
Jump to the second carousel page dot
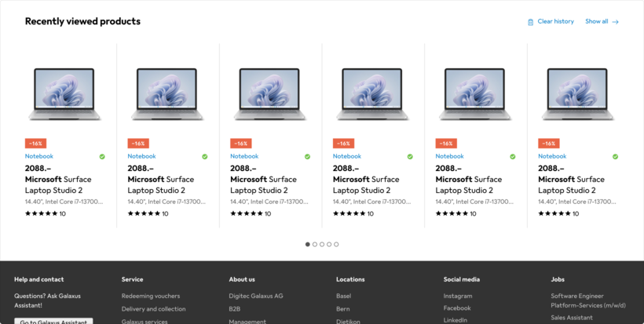pyautogui.click(x=315, y=245)
